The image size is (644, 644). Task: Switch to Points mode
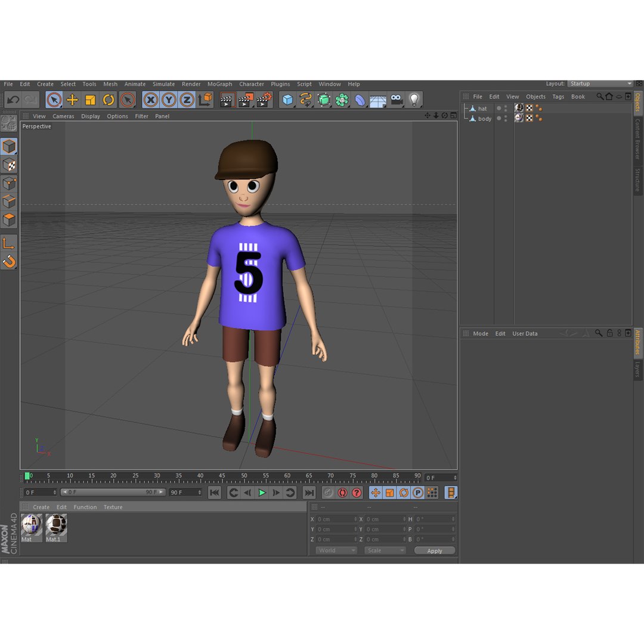(x=8, y=183)
